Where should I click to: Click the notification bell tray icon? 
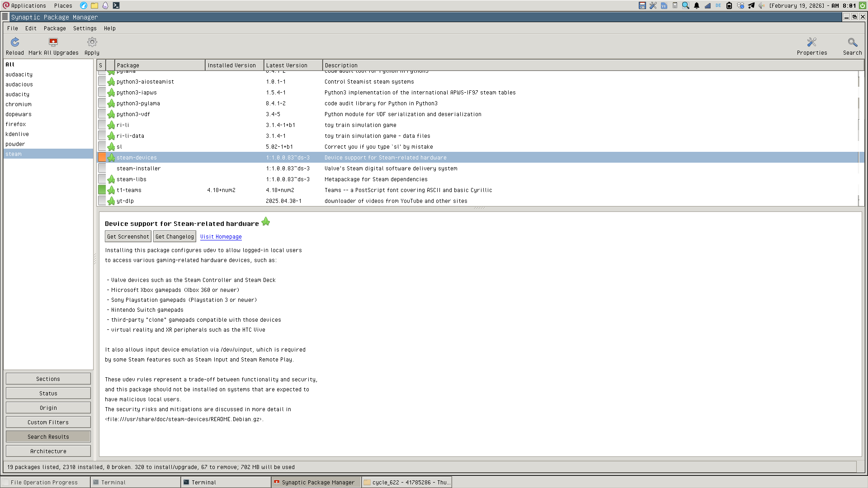(x=697, y=5)
